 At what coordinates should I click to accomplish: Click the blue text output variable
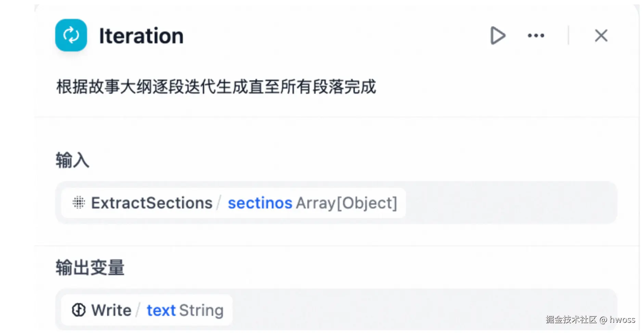tap(161, 310)
